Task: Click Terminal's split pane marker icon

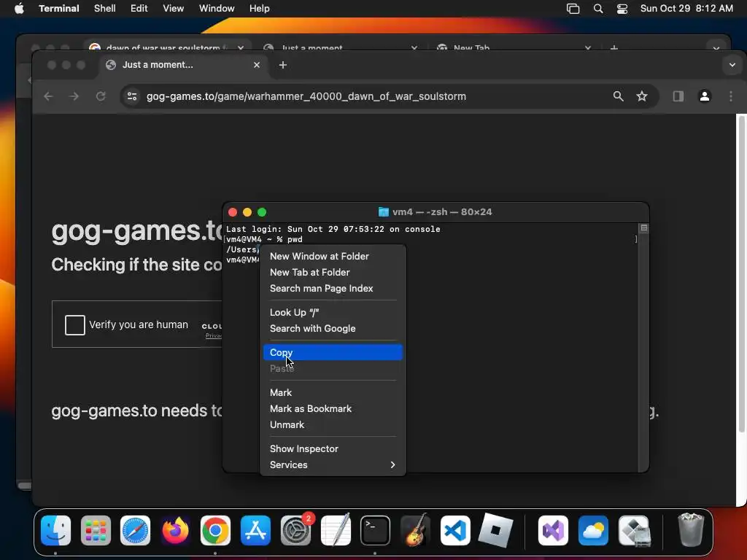Action: (643, 228)
